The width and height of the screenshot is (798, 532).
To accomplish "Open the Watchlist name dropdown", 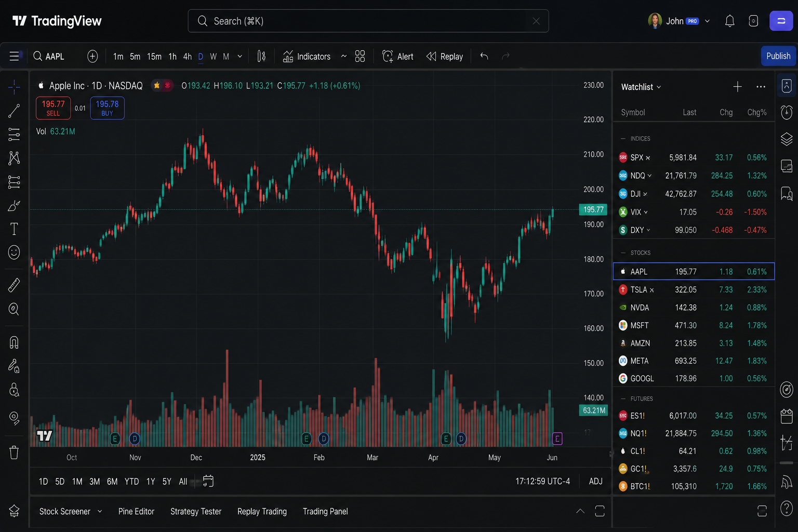I will pyautogui.click(x=641, y=87).
